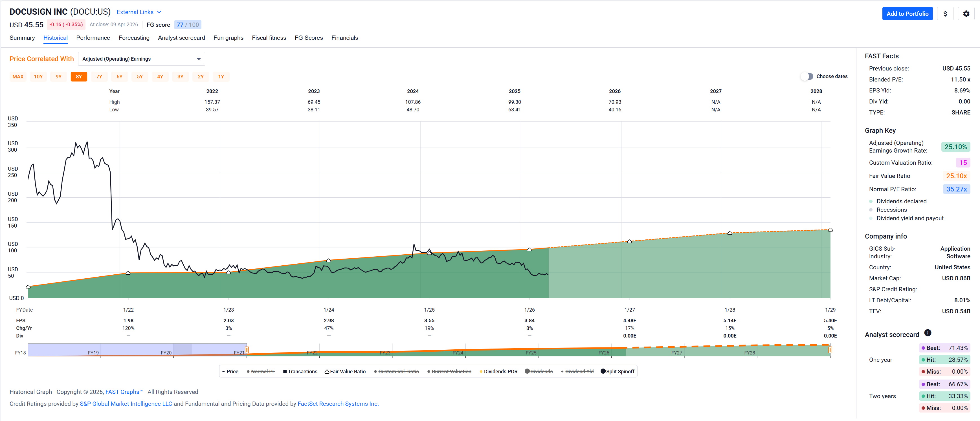Image resolution: width=980 pixels, height=421 pixels.
Task: Open the Adjusted (Operating) Earnings dropdown
Action: point(141,59)
